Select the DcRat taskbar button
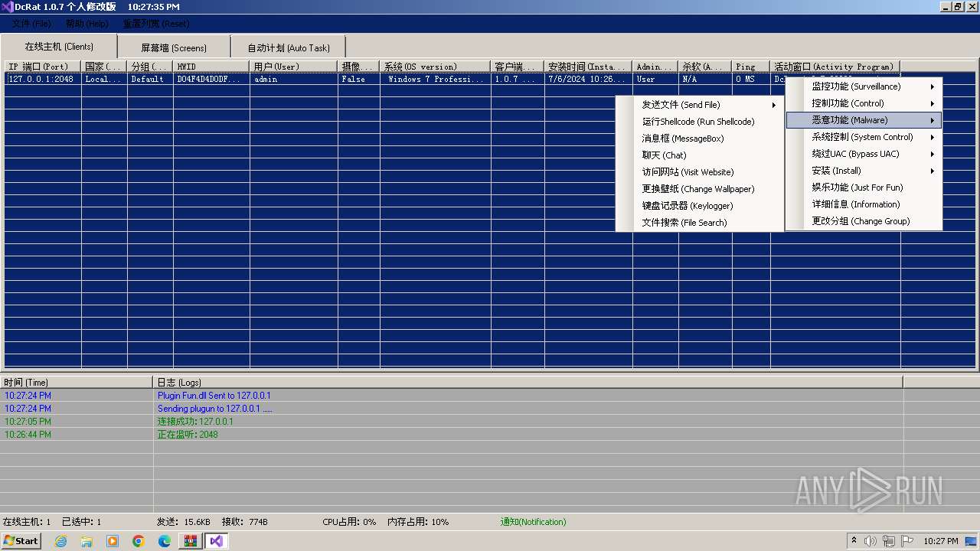980x551 pixels. (216, 541)
